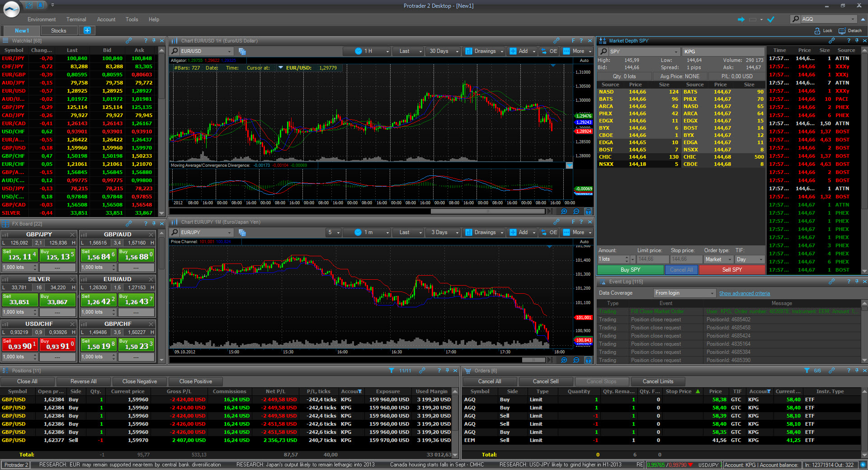The width and height of the screenshot is (868, 470).
Task: Pin the FX Board panel
Action: tap(154, 224)
